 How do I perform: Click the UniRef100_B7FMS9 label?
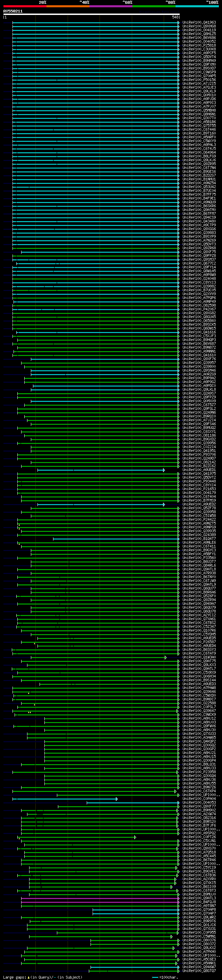point(199,500)
